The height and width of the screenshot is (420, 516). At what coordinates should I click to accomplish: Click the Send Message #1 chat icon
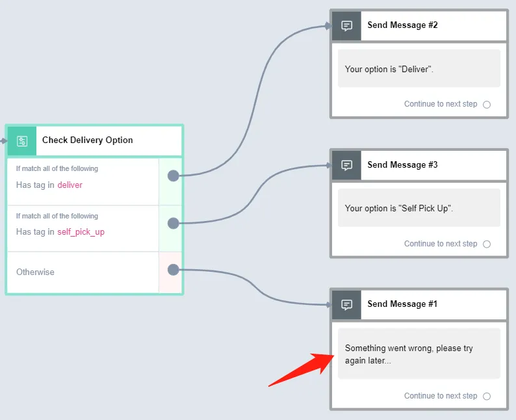click(346, 304)
